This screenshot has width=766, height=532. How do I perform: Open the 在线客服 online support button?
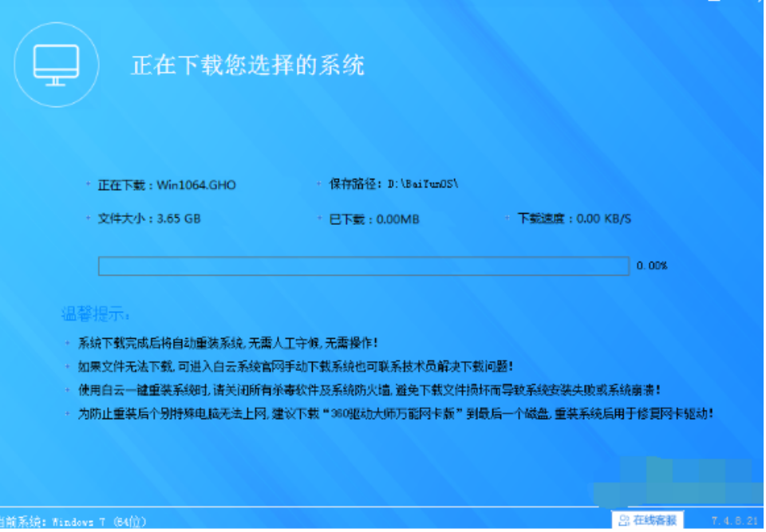click(650, 521)
